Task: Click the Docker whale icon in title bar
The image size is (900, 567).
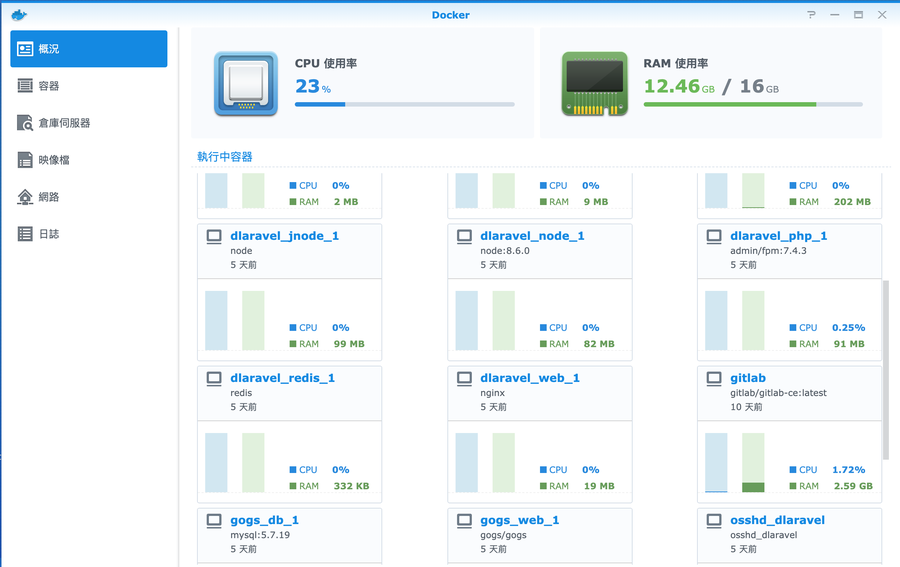Action: (19, 15)
